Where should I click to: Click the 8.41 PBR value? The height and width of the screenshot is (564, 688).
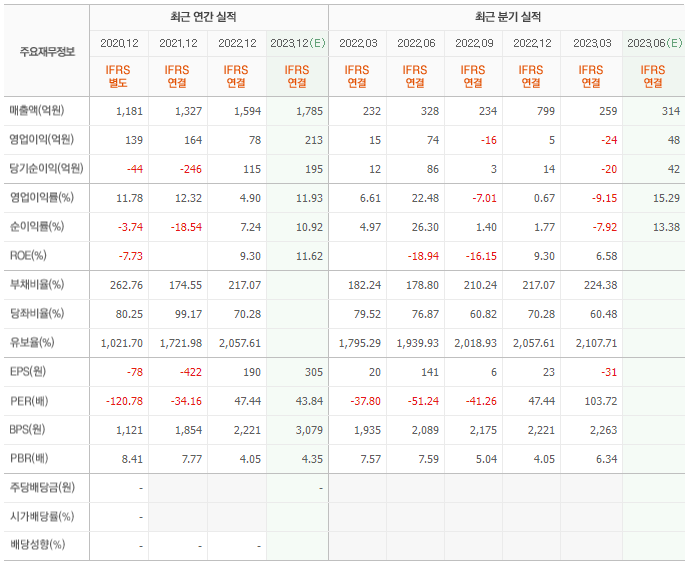click(132, 459)
